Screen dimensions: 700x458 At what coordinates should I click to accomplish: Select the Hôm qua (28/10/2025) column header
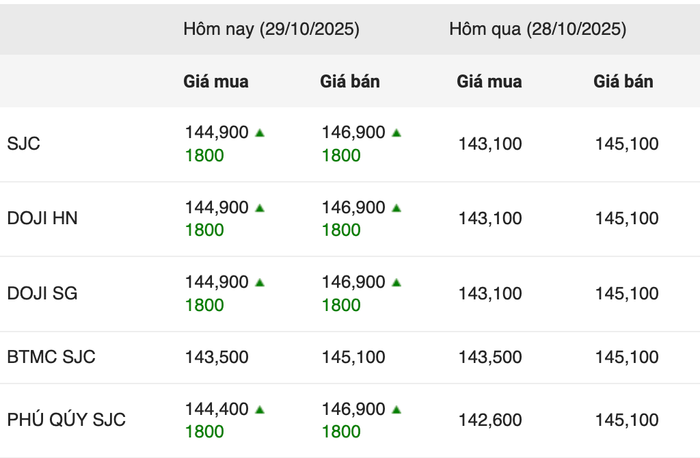pos(538,29)
